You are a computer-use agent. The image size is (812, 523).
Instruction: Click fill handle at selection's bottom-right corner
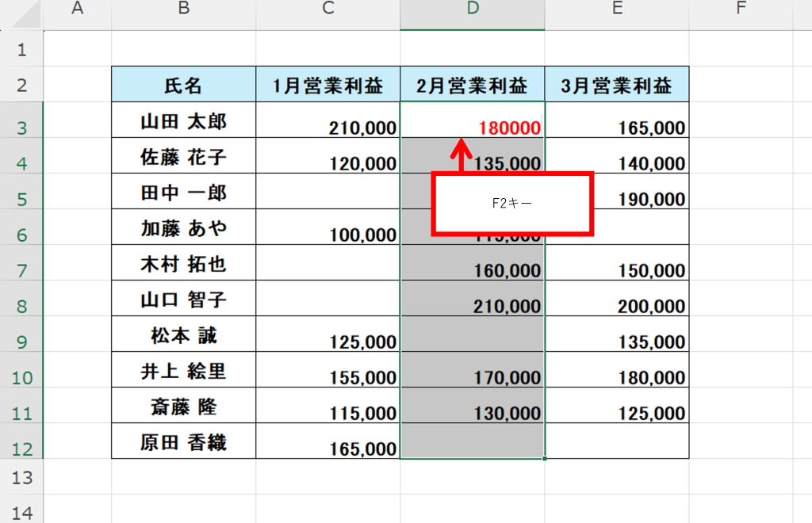tap(545, 458)
